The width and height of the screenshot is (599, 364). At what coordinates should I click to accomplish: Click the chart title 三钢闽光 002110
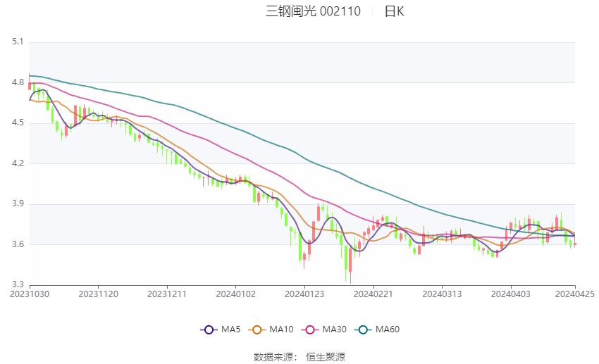[x=314, y=11]
